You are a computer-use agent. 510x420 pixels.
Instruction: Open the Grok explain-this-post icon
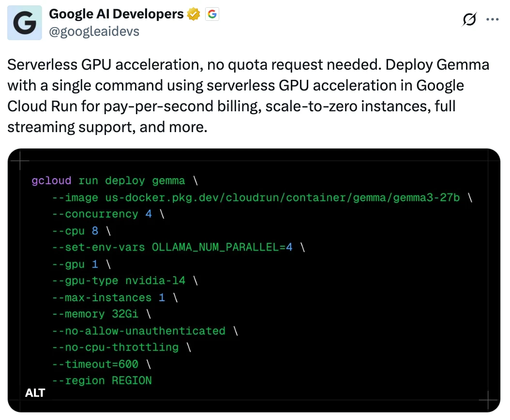click(469, 19)
